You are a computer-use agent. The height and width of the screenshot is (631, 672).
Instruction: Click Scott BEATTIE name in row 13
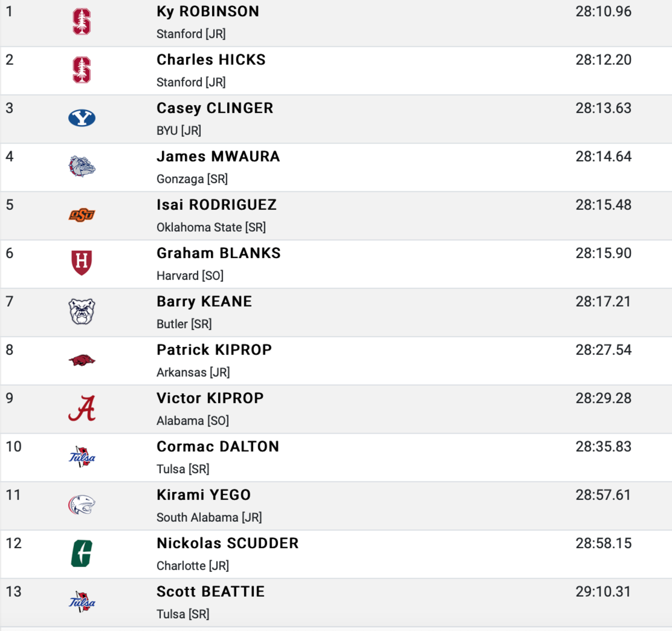211,591
